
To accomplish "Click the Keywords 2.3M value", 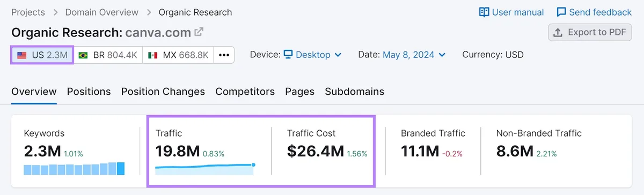I will coord(42,152).
